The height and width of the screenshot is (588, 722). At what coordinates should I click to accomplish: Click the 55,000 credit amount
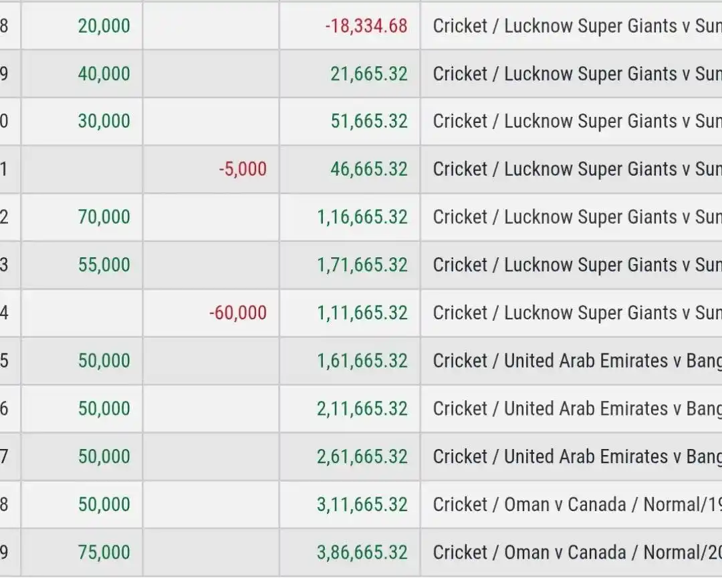click(x=104, y=265)
